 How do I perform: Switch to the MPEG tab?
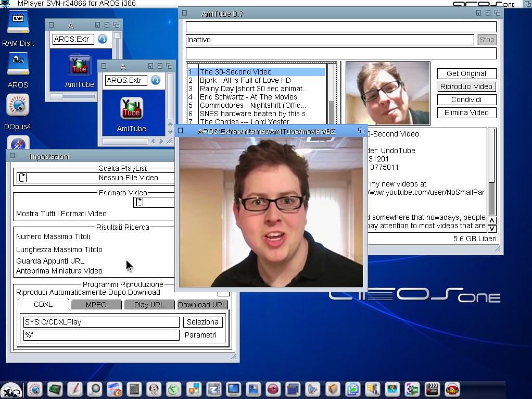tap(96, 305)
